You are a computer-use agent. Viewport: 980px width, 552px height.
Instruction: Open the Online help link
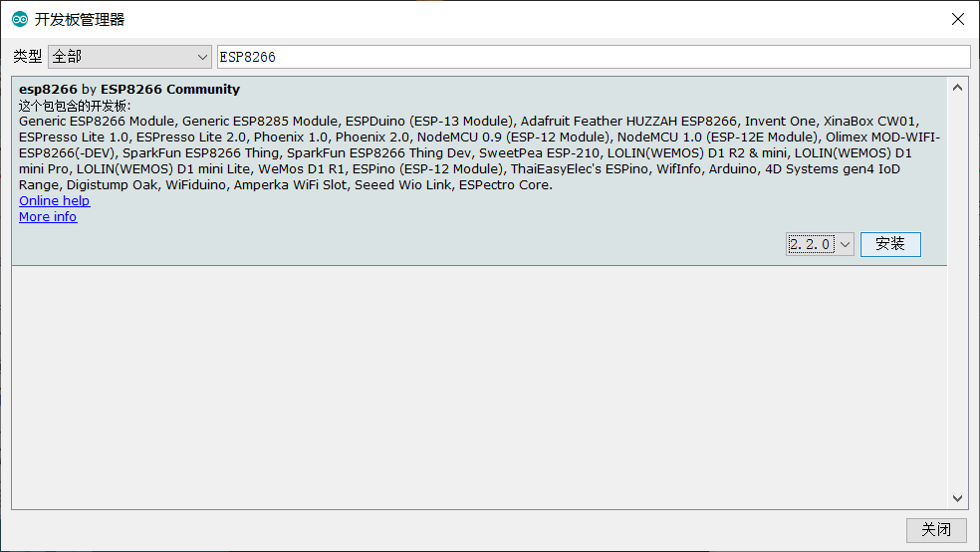[x=55, y=200]
